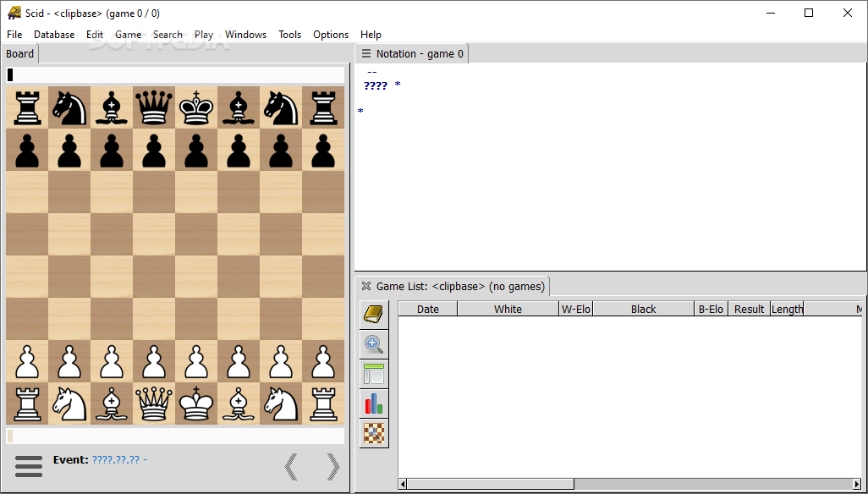Open the Play menu
The width and height of the screenshot is (868, 494).
point(204,35)
